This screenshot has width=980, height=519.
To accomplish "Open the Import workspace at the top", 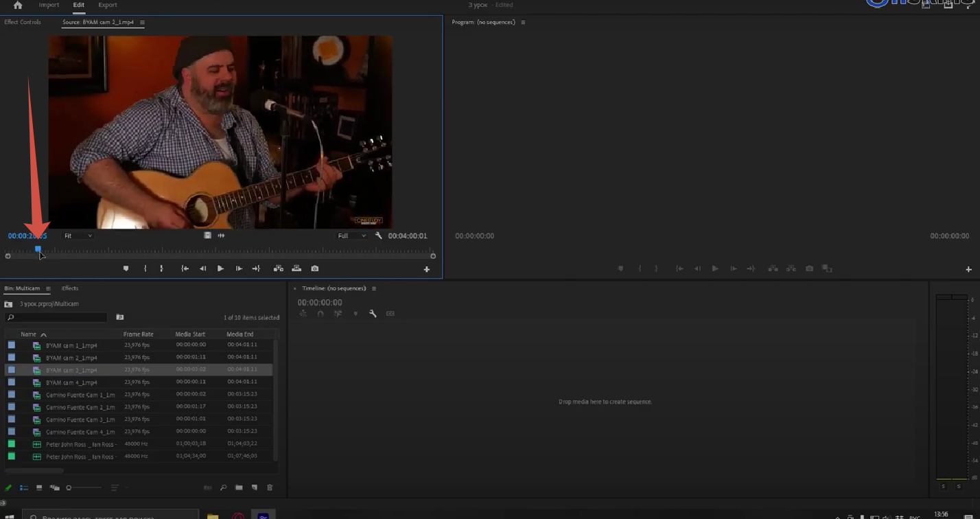I will point(49,5).
